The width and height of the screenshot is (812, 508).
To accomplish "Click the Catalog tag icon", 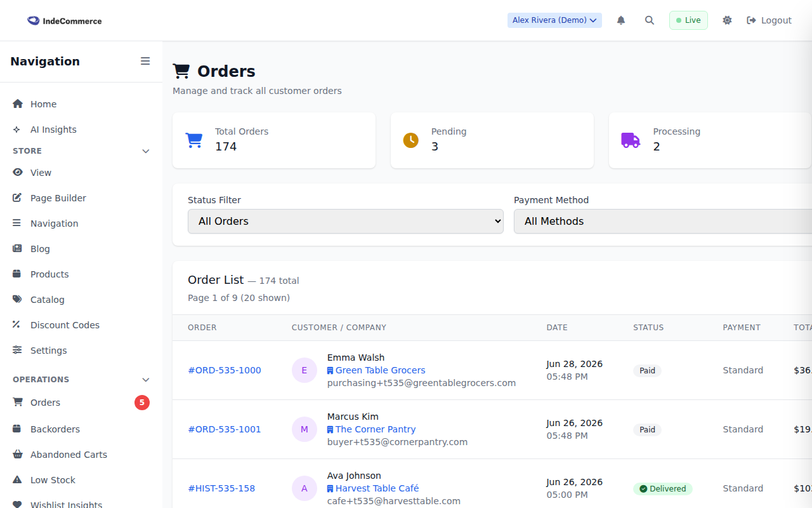I will pos(17,300).
